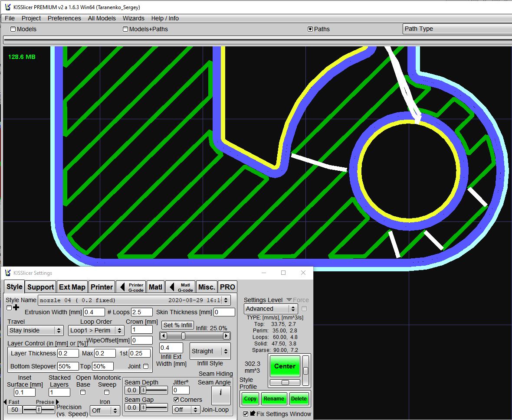This screenshot has width=512, height=420.
Task: Open the Wizards menu
Action: click(133, 18)
